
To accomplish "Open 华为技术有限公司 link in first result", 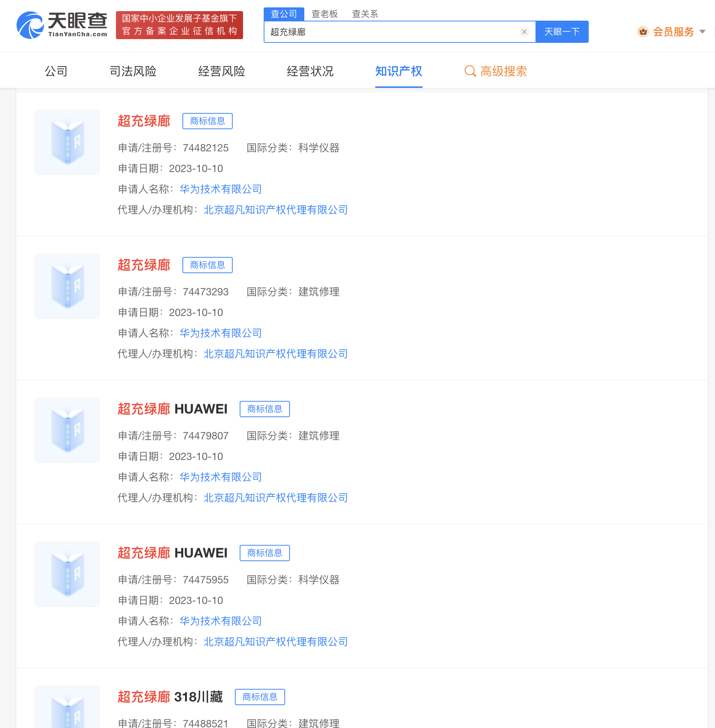I will pyautogui.click(x=220, y=189).
